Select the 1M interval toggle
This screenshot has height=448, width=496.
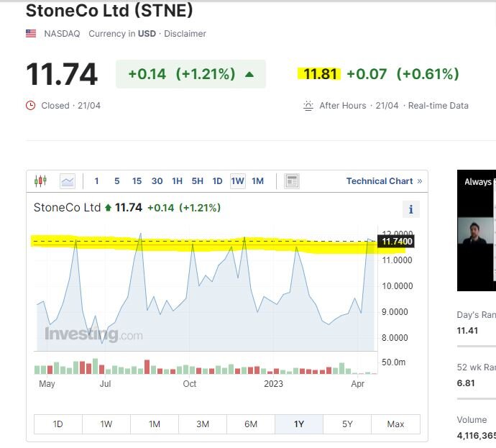click(257, 181)
